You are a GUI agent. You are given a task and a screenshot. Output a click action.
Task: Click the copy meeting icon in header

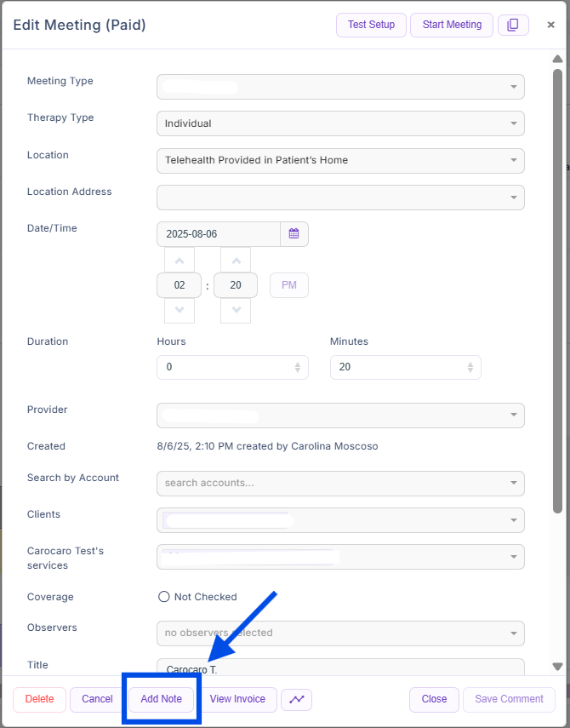click(x=512, y=25)
